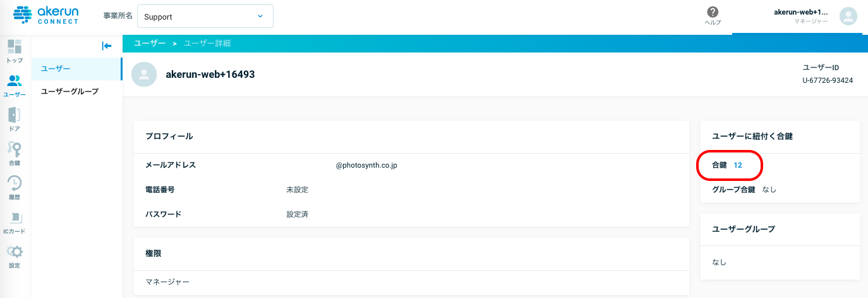Select the ユーザー icon in the left rail
This screenshot has width=868, height=298.
click(x=15, y=85)
